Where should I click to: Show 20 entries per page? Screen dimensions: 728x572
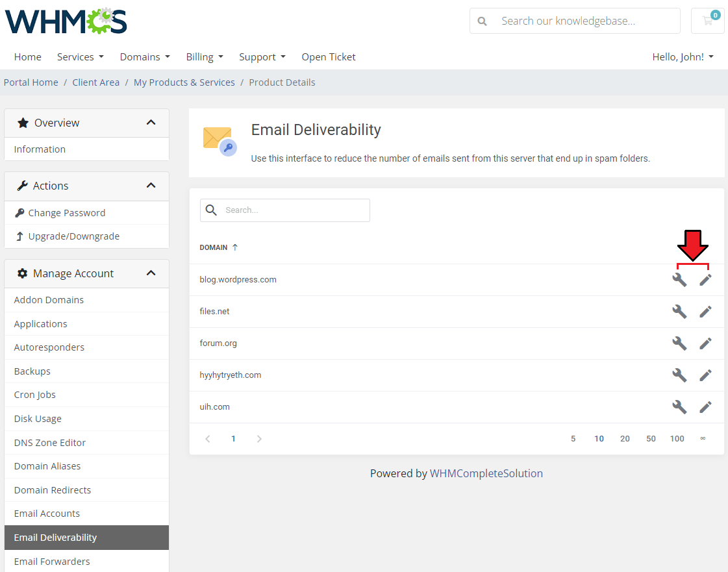click(625, 439)
